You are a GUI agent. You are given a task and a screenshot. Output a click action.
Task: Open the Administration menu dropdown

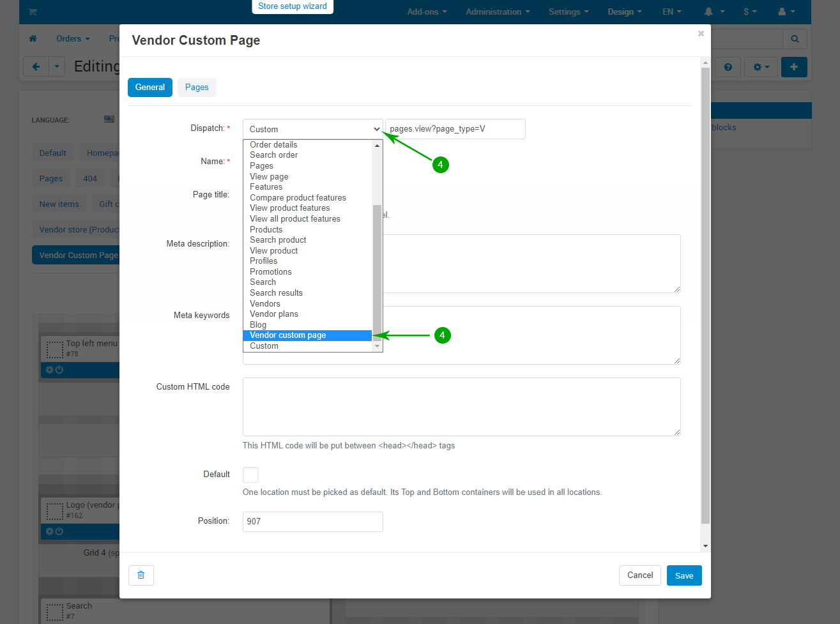click(x=497, y=11)
